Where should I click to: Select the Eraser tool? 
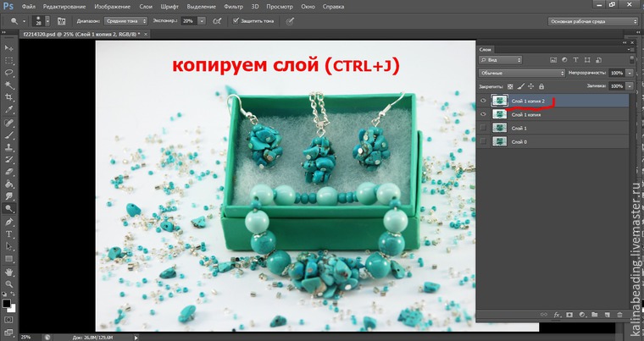coord(8,172)
